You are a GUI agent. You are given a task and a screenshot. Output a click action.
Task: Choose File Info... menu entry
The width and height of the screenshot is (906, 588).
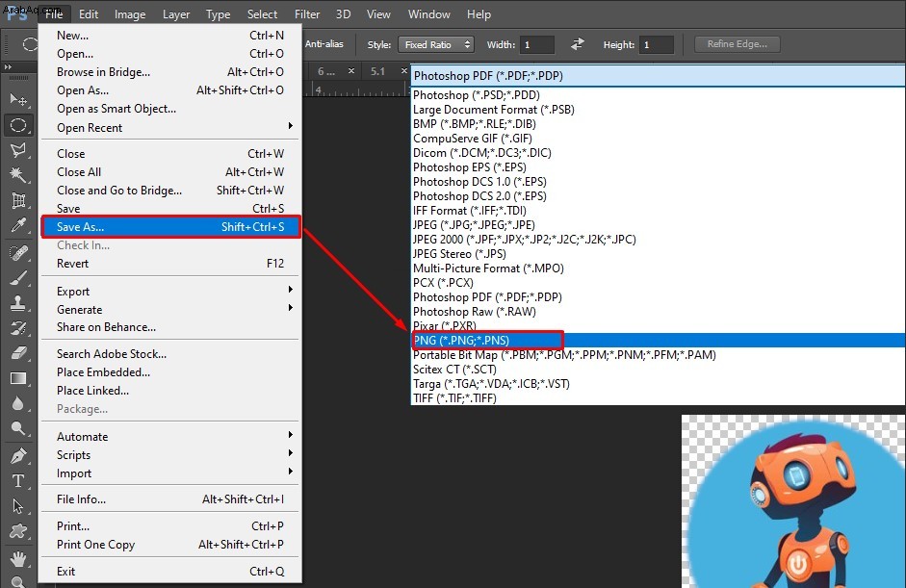[171, 499]
